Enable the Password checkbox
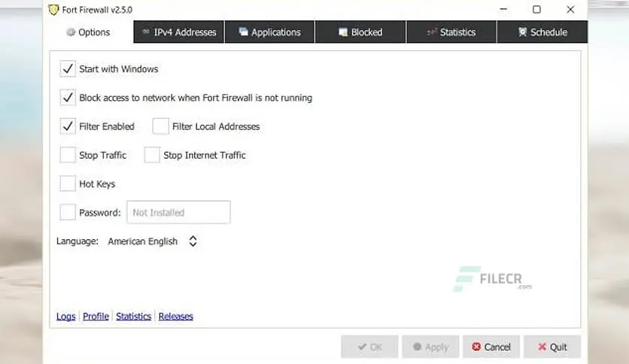This screenshot has height=364, width=629. (x=68, y=212)
